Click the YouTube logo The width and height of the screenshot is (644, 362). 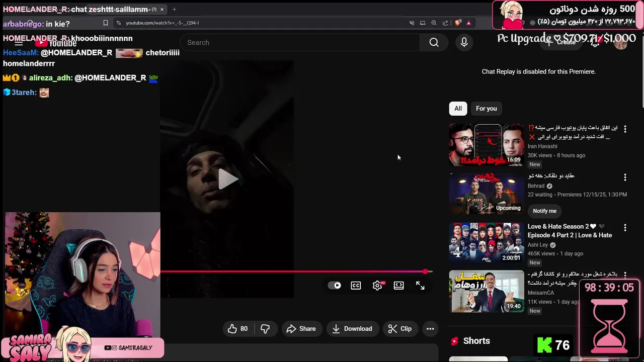(55, 43)
